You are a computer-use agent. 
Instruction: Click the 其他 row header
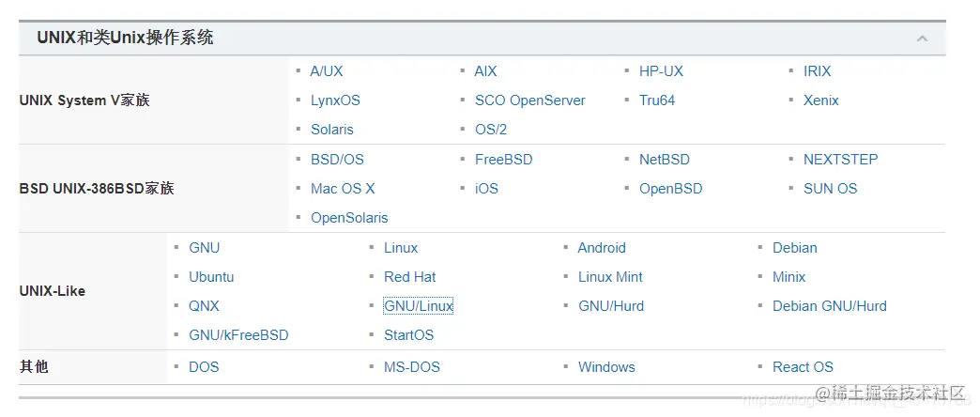click(34, 367)
